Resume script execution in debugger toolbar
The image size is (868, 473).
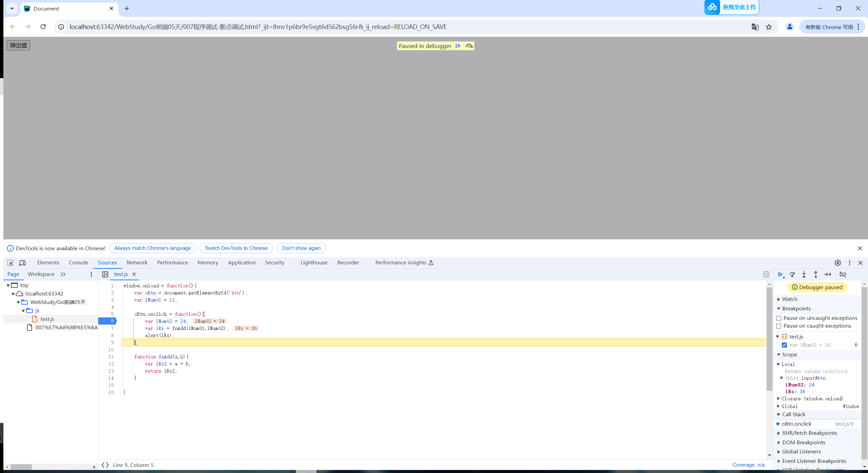(780, 275)
